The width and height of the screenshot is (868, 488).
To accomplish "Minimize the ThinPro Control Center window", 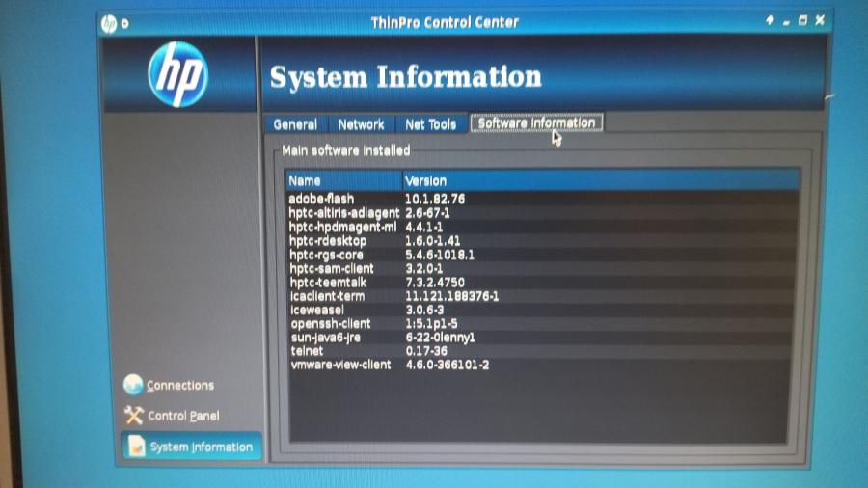I will pos(786,23).
